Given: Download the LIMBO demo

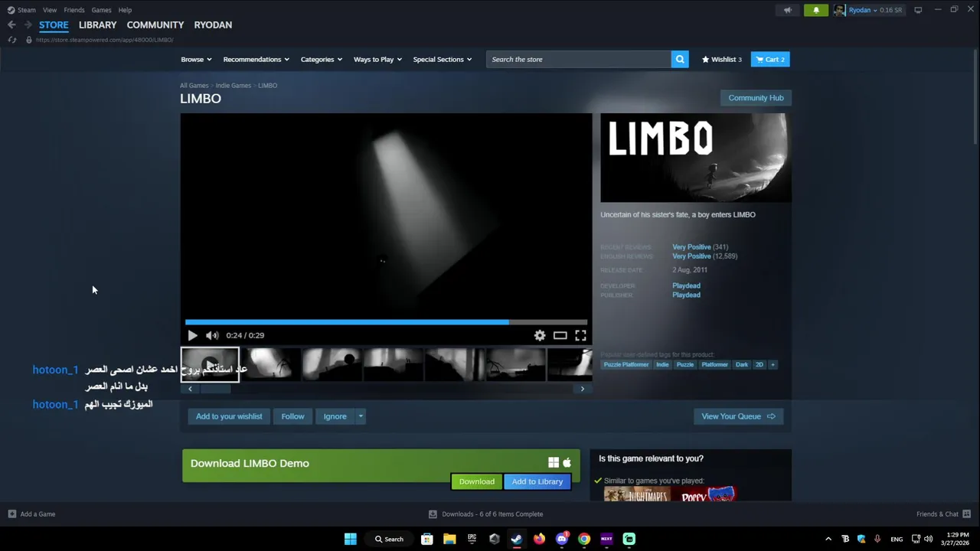Looking at the screenshot, I should point(476,481).
